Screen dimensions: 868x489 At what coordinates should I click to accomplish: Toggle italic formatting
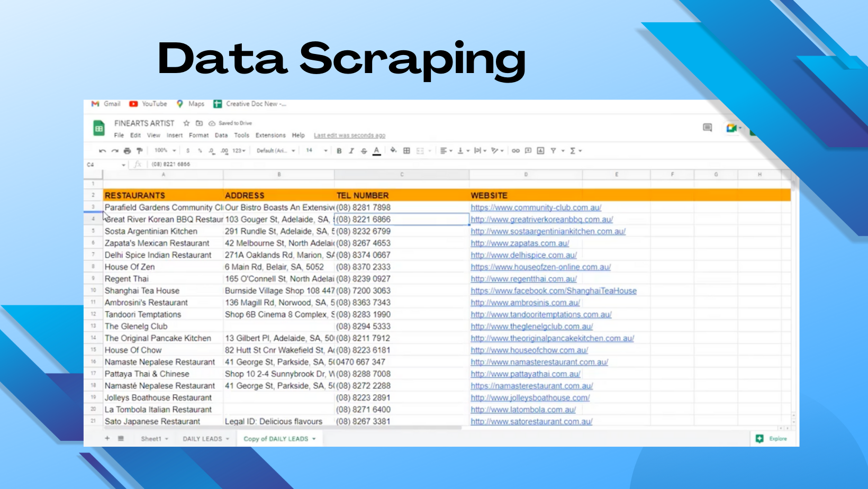[351, 151]
